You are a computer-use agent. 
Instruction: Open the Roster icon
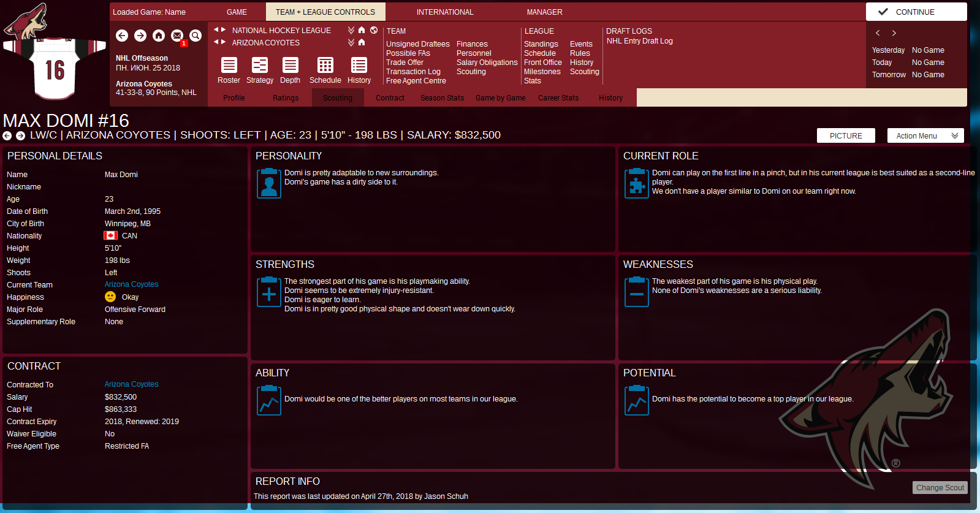229,65
